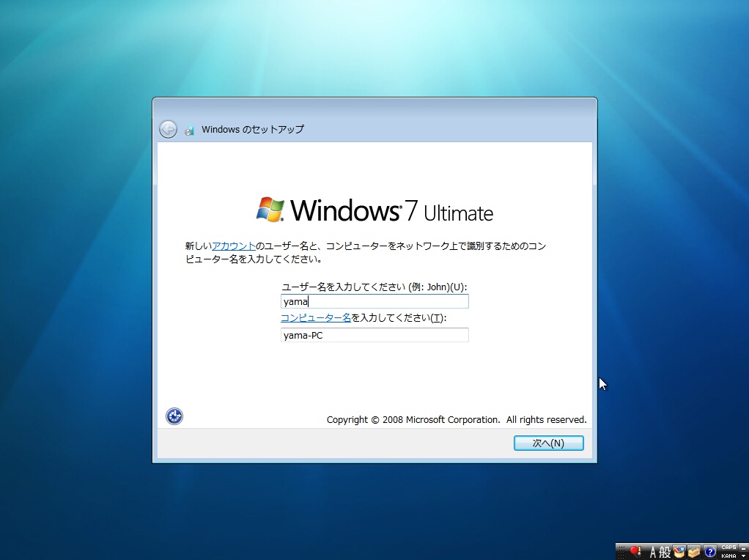The image size is (749, 560).
Task: Click the 'Windows のセットアップ' title text
Action: (x=253, y=130)
